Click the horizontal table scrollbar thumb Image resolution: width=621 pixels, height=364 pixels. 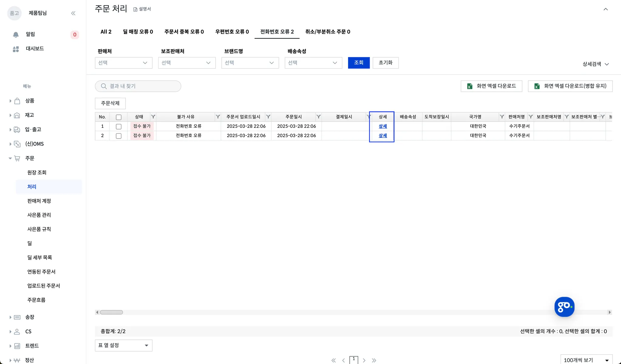(x=111, y=312)
